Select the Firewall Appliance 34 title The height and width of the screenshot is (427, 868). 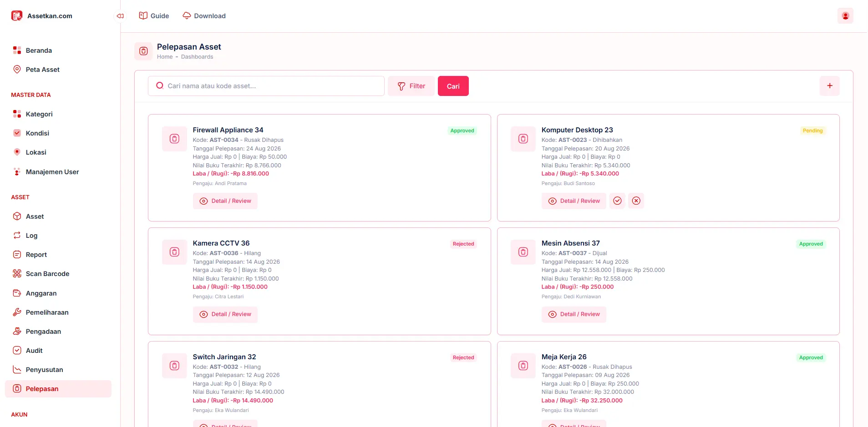coord(228,130)
